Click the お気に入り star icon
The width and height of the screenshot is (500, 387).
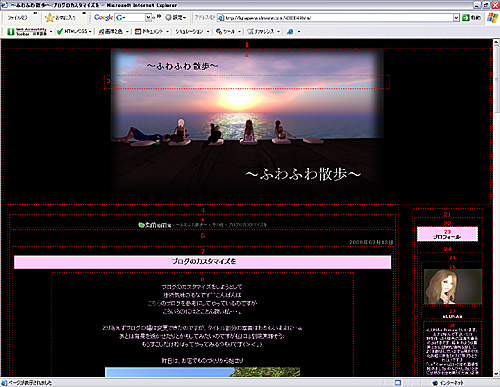point(49,18)
